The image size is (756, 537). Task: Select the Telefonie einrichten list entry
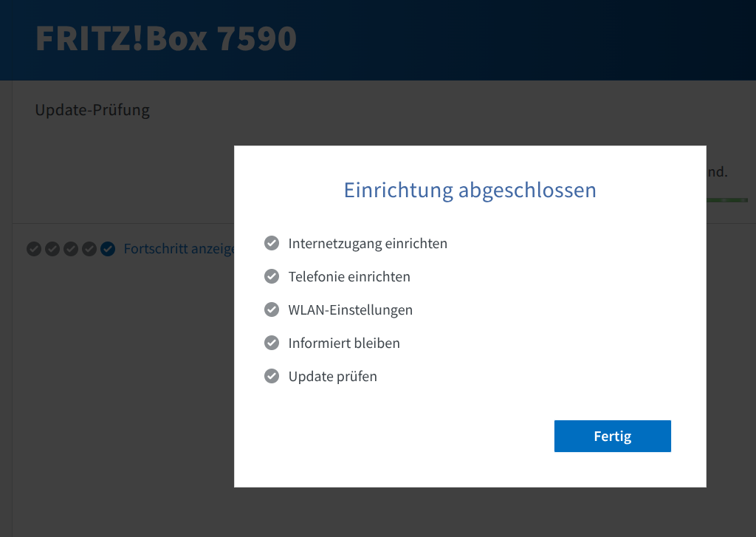[x=349, y=276]
